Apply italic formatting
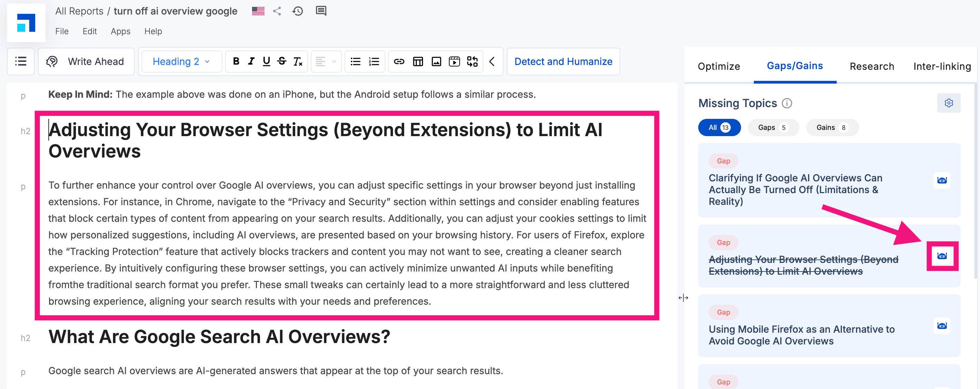 click(x=251, y=61)
